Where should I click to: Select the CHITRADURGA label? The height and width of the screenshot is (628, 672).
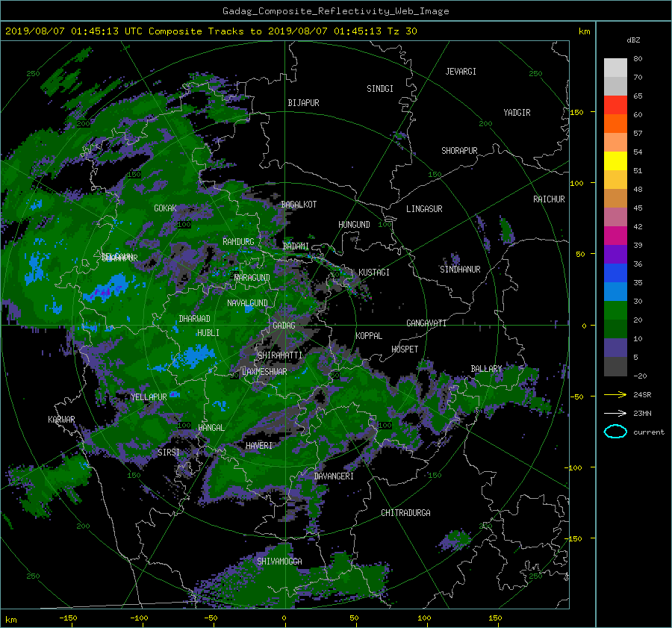[406, 513]
